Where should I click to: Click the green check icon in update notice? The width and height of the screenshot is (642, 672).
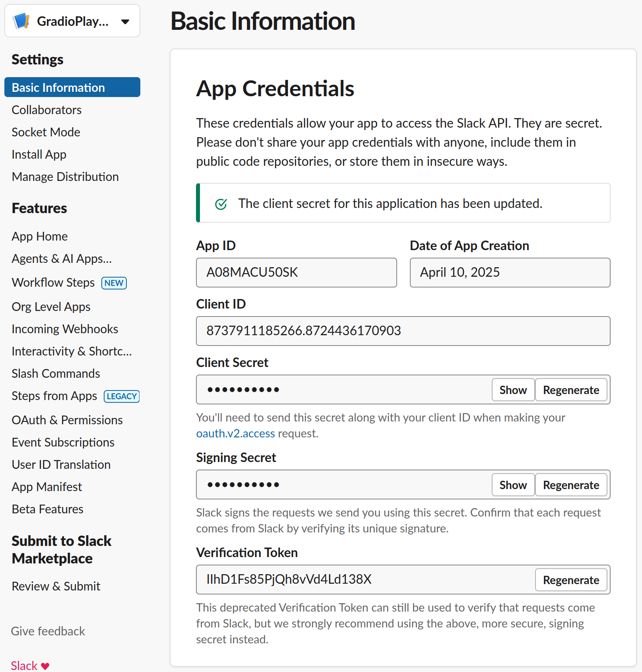(x=221, y=204)
